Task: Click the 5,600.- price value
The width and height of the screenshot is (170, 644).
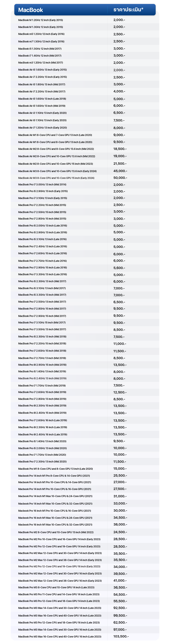Action: [119, 268]
